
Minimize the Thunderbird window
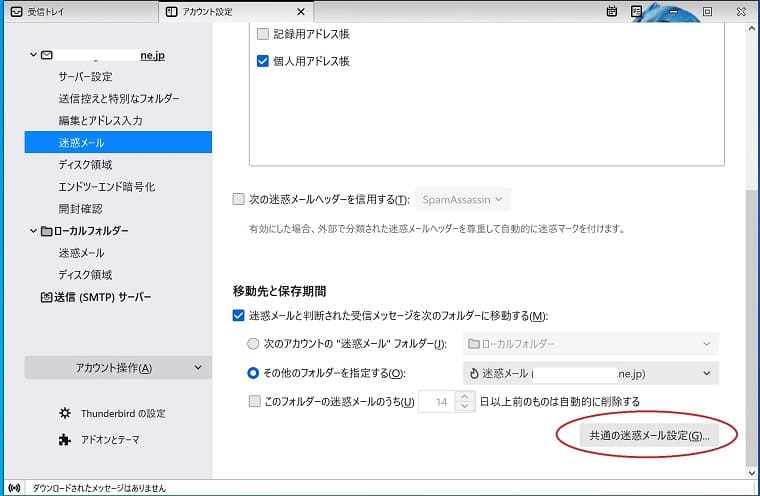pos(674,11)
